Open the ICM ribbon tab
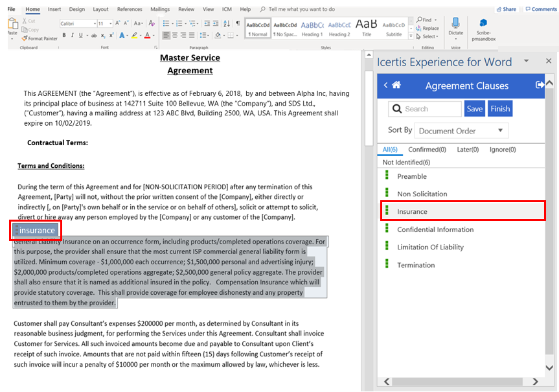 pos(226,10)
